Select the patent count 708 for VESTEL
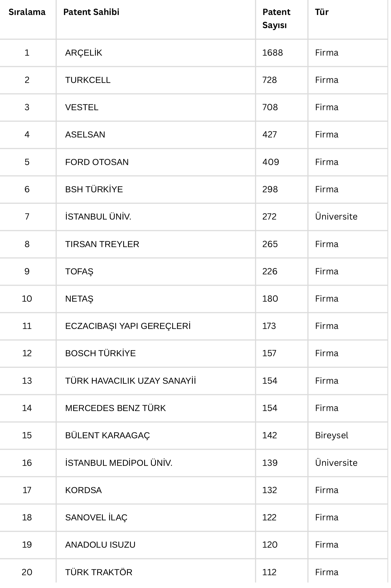This screenshot has width=391, height=588. [270, 107]
